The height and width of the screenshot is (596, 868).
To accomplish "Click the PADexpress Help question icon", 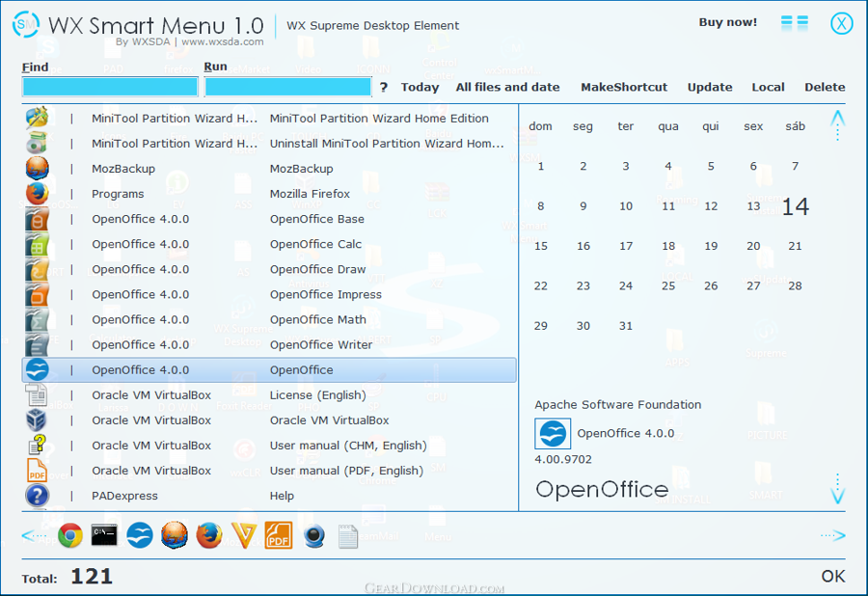I will 37,496.
